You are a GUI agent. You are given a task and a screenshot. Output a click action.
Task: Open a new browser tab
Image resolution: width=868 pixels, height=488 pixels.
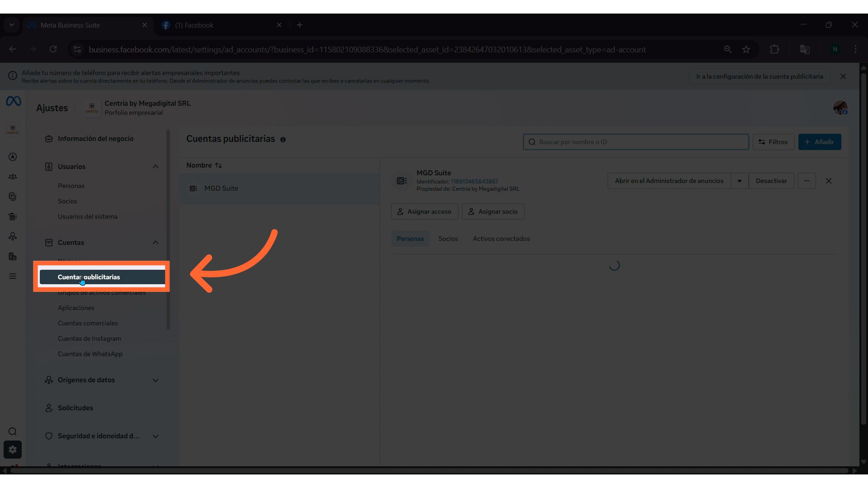point(300,25)
